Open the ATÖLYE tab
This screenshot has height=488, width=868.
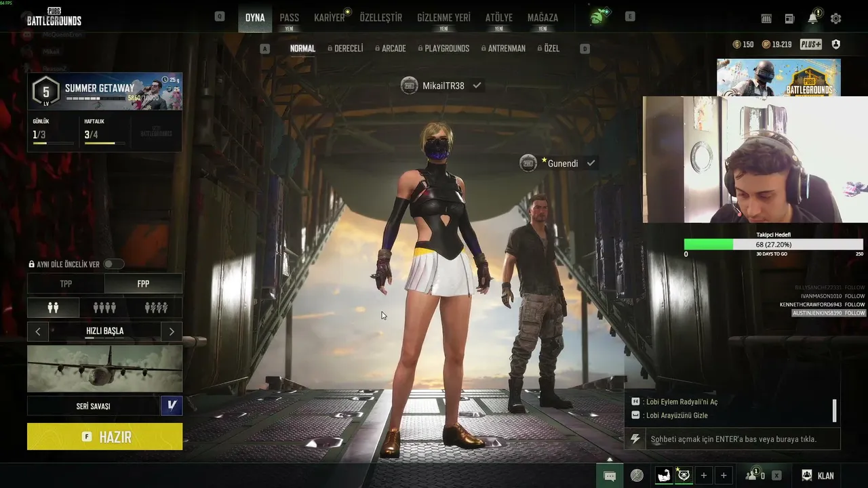click(x=499, y=18)
